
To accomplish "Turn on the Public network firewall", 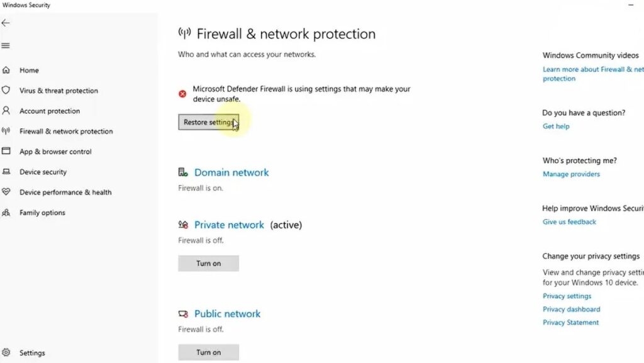I will pos(208,352).
